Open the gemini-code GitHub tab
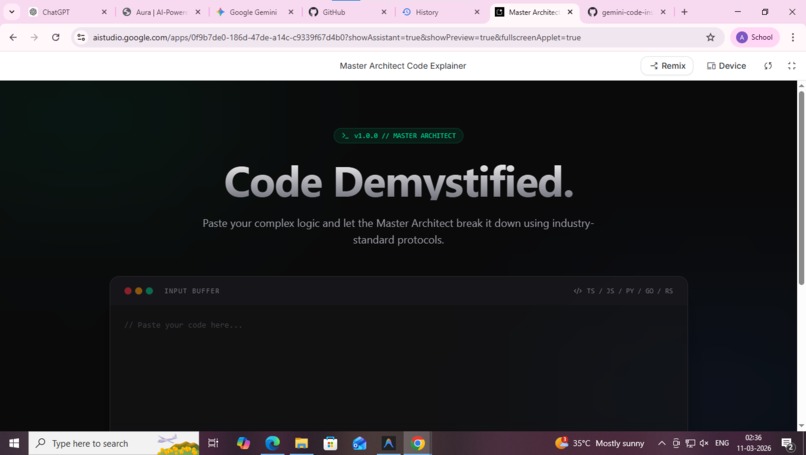806x455 pixels. (x=626, y=12)
